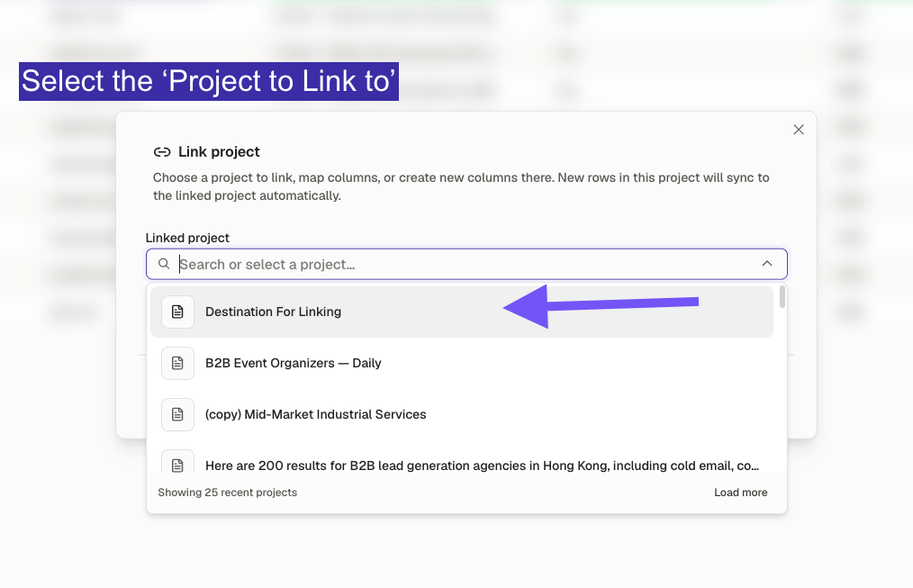Click the Showing 25 recent projects text
913x588 pixels.
pyautogui.click(x=227, y=493)
